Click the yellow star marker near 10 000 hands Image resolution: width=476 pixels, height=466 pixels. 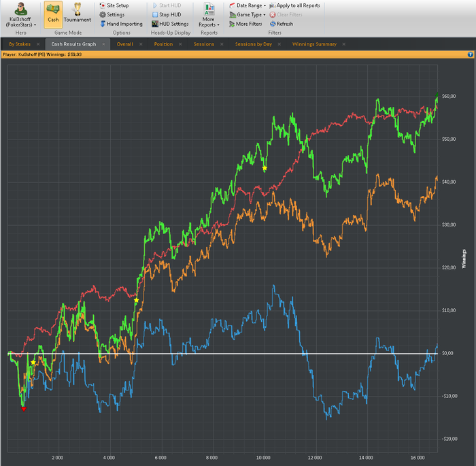pyautogui.click(x=265, y=168)
